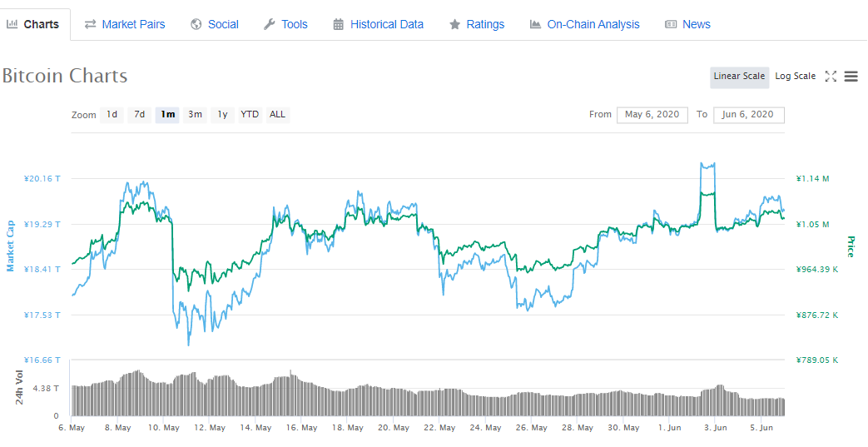Image resolution: width=868 pixels, height=447 pixels.
Task: Click the 6. May date label
Action: [x=72, y=428]
